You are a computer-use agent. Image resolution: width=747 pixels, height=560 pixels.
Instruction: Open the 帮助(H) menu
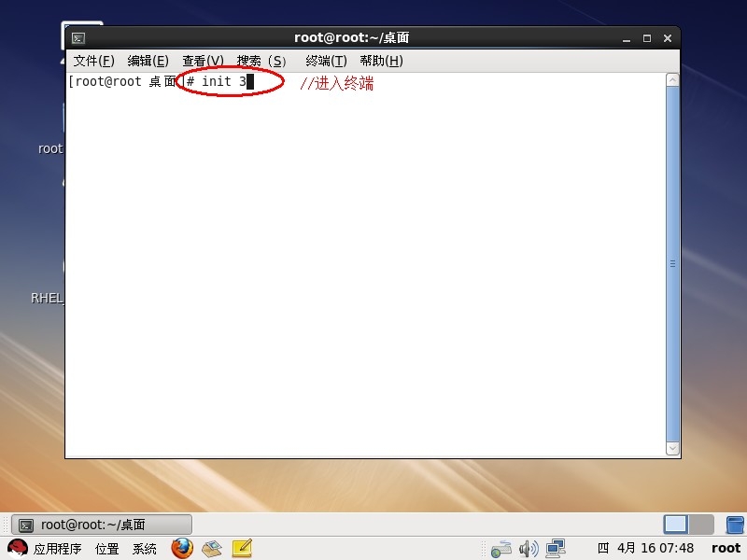[382, 61]
